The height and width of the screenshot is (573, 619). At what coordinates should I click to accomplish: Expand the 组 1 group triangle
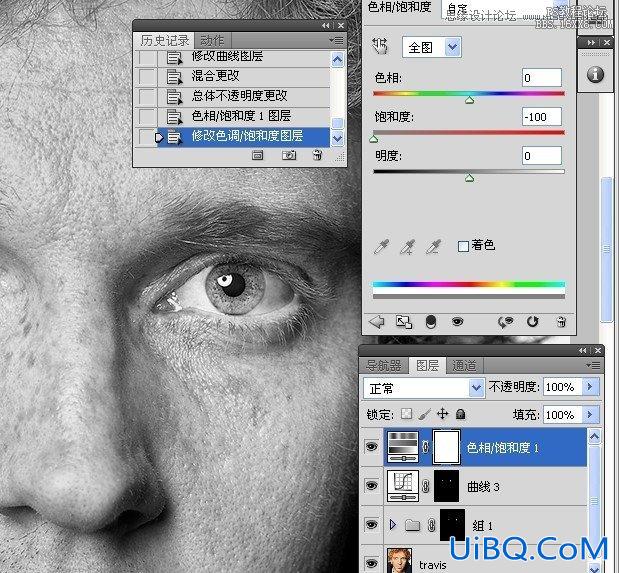click(x=392, y=525)
